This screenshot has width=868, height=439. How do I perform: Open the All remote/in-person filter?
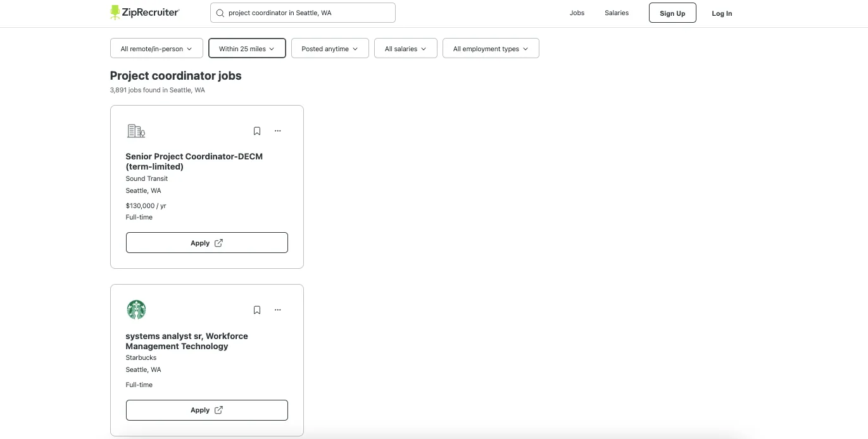[x=156, y=48]
